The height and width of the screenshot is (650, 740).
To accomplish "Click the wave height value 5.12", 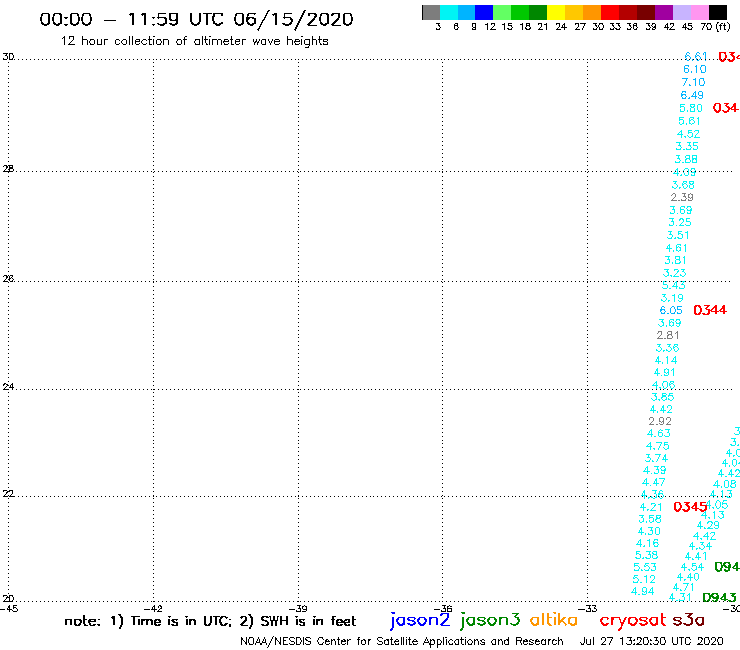I will point(644,579).
